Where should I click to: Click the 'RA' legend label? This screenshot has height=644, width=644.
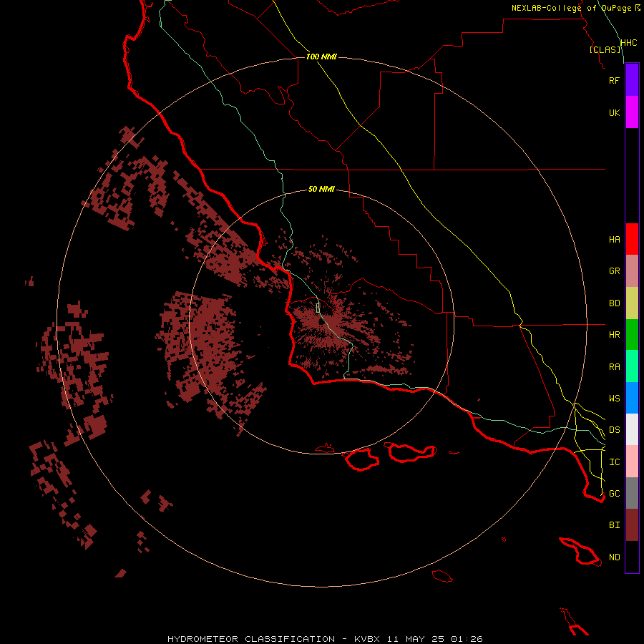[x=614, y=367]
